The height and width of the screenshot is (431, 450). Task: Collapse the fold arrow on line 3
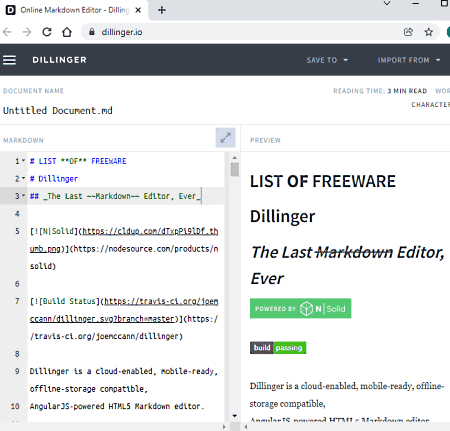coord(23,196)
